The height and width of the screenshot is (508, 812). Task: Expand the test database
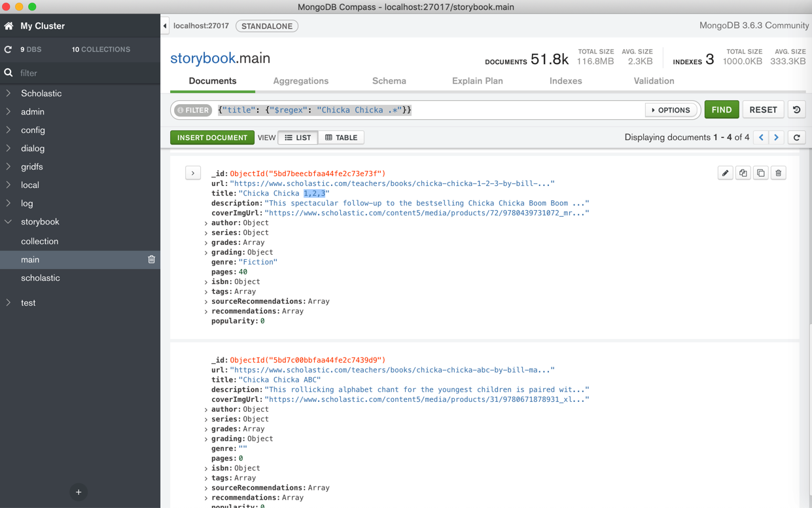tap(9, 303)
